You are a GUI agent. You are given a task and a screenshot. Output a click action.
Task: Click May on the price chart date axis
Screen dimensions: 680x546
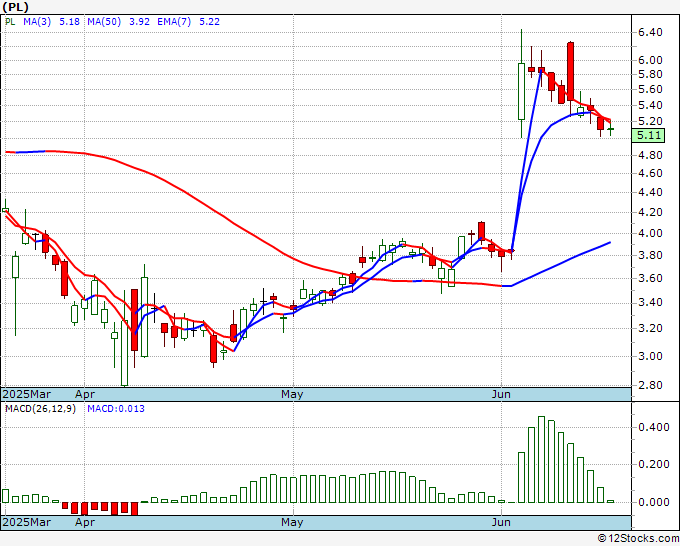click(292, 394)
